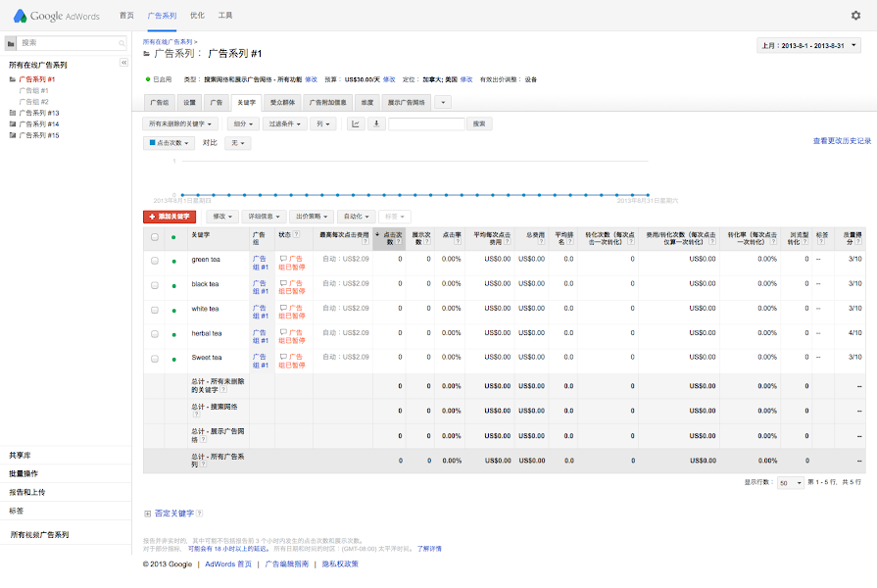
Task: Click the speech bubble icon in green tea row
Action: [x=283, y=259]
